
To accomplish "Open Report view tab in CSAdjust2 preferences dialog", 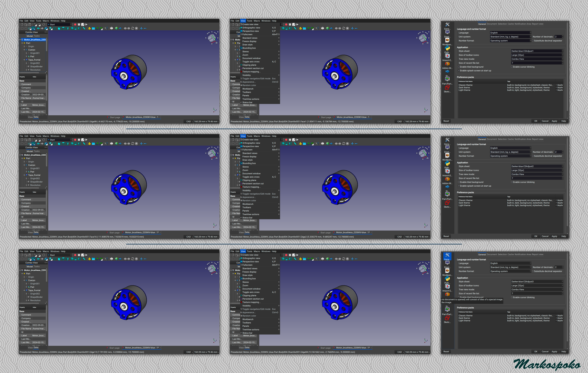I will pos(537,139).
